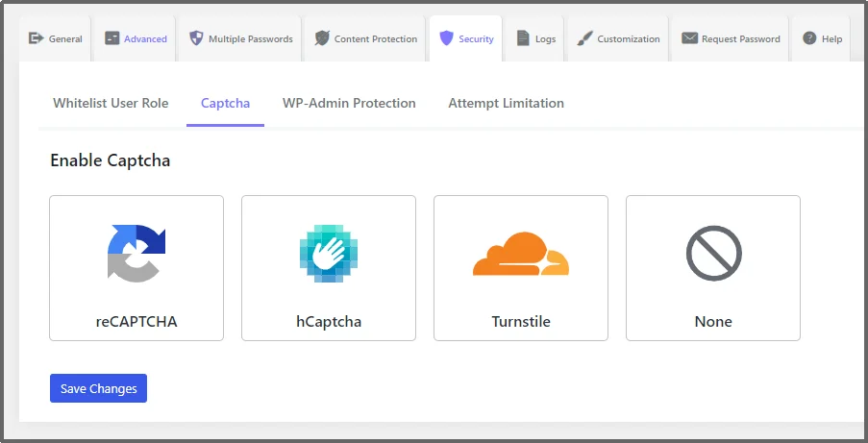Click the None prohibited circle icon

[x=713, y=253]
